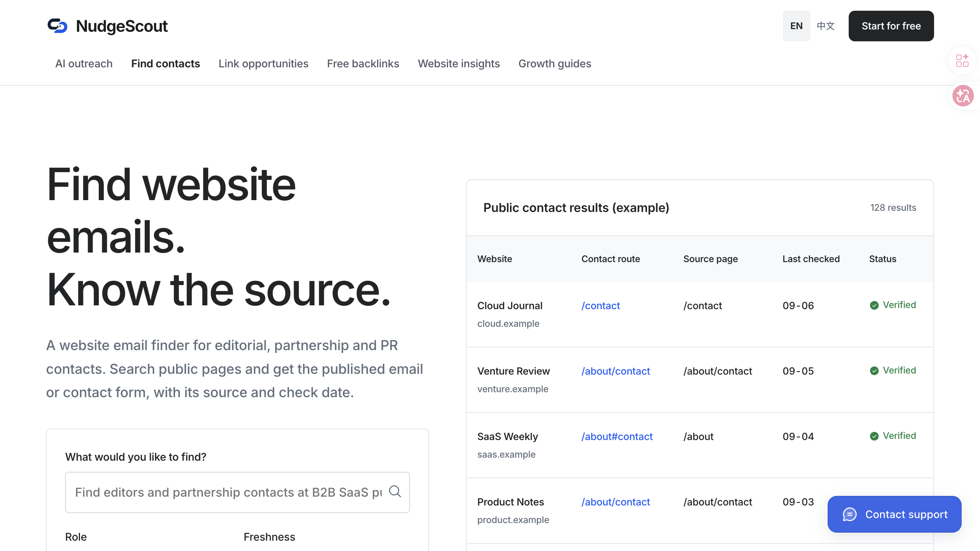Screen dimensions: 980x551
Task: Open SaaS Weekly's /about#contact link
Action: coord(617,437)
